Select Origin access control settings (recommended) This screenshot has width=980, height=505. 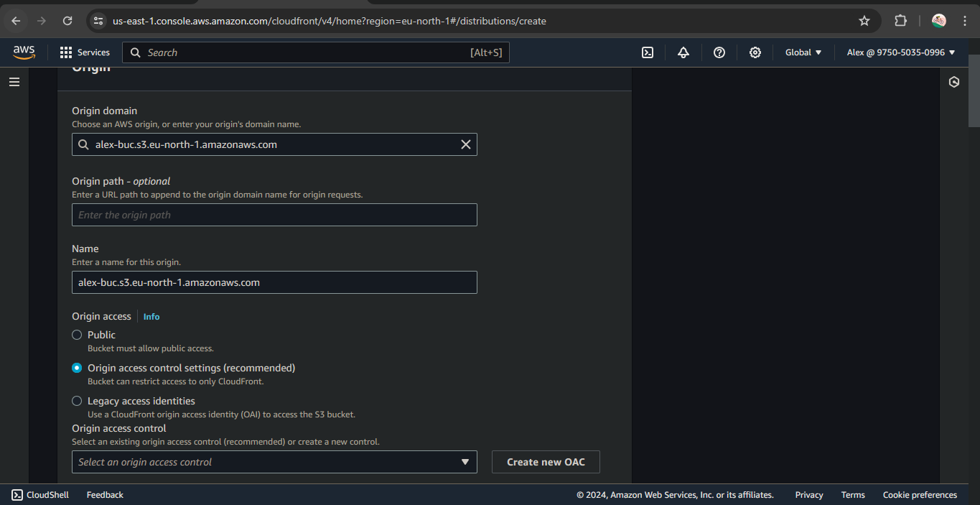point(77,368)
